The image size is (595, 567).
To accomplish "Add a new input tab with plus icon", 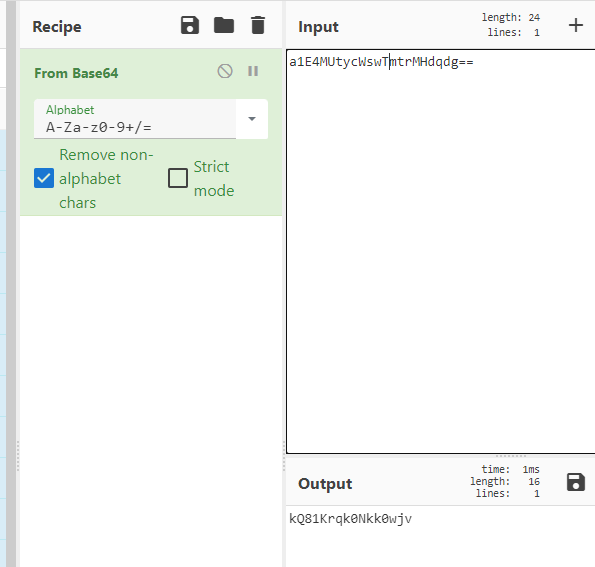I will (x=576, y=25).
